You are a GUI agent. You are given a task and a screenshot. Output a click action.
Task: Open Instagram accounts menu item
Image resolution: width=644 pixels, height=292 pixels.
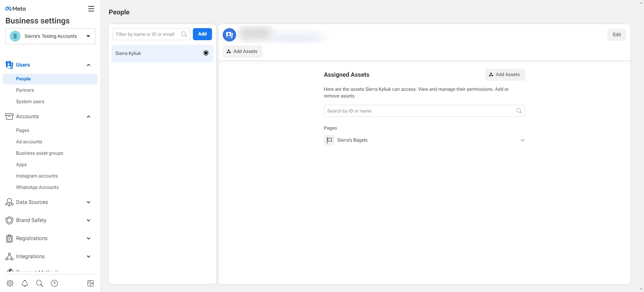[x=37, y=176]
